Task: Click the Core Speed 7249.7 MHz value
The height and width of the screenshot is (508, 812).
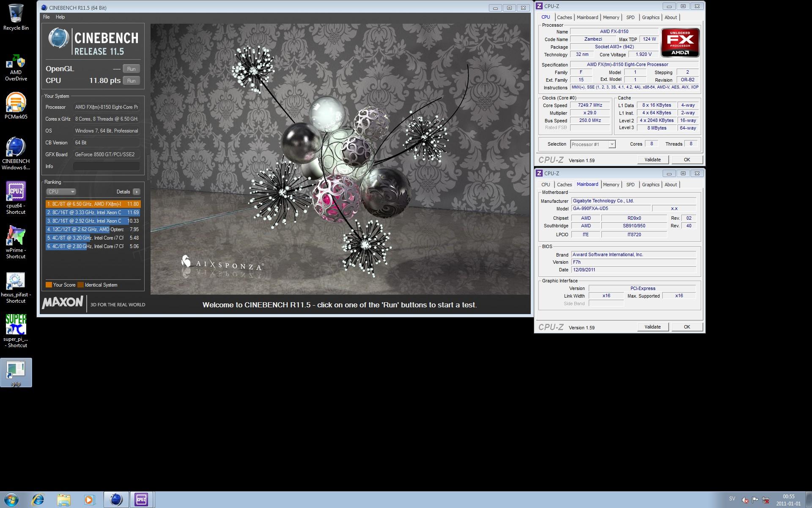Action: pos(590,105)
